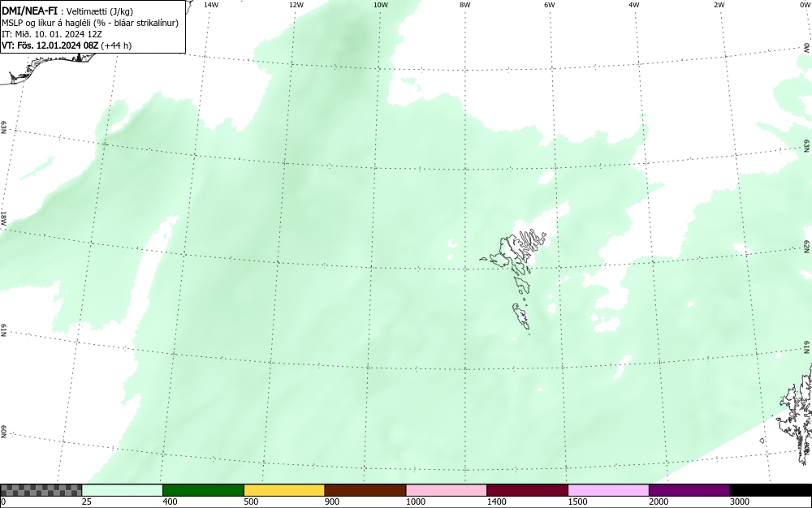The width and height of the screenshot is (812, 508).
Task: Click the "10W" longitude label
Action: (381, 5)
